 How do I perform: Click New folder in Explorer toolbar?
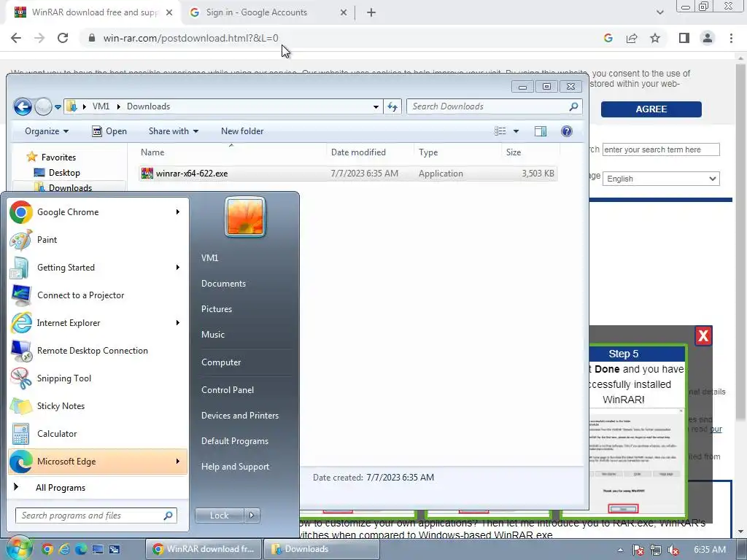(242, 131)
